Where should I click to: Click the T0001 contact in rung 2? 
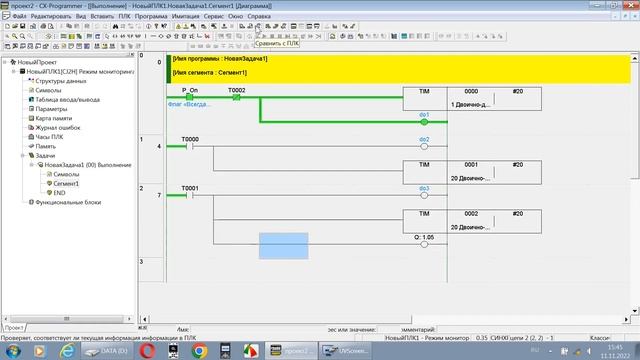tap(189, 195)
